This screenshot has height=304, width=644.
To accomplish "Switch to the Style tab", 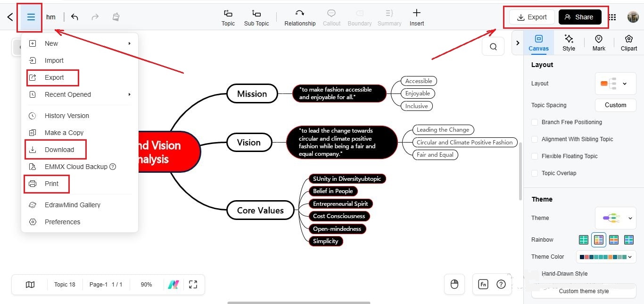I will [569, 42].
